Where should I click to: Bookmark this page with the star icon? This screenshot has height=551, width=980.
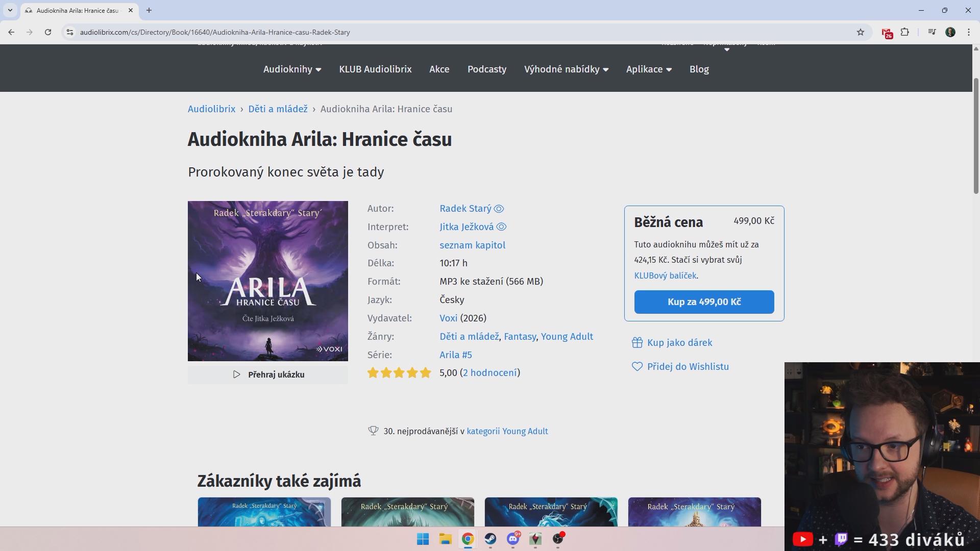861,32
